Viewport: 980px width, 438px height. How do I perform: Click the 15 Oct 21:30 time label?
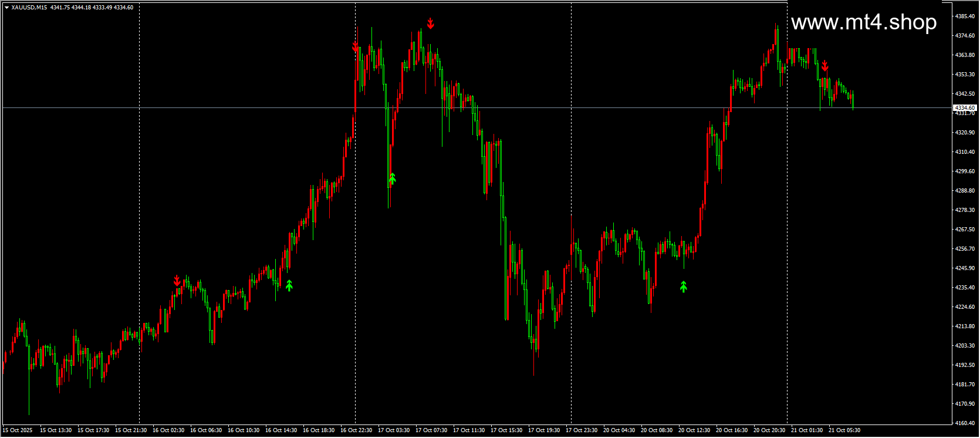pyautogui.click(x=131, y=430)
